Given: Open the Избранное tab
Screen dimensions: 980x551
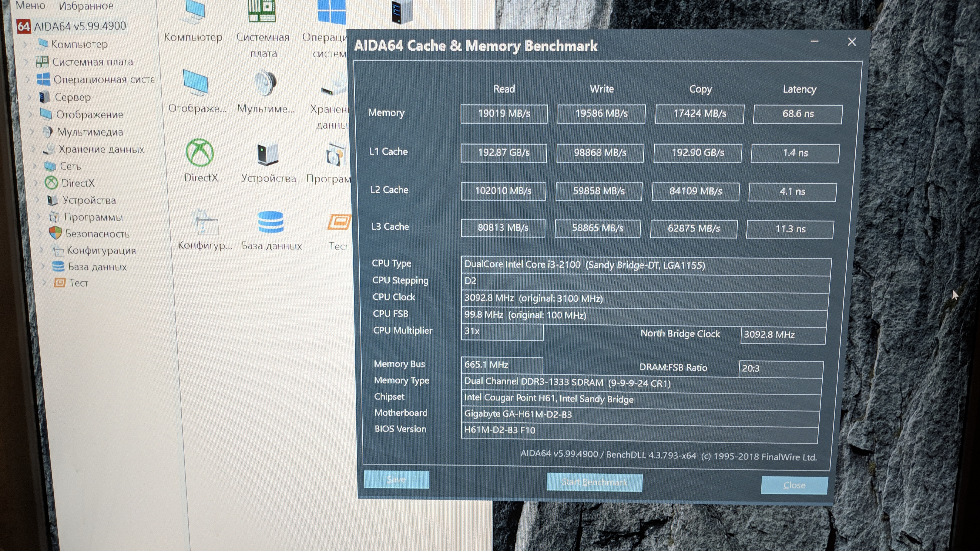Looking at the screenshot, I should click(x=86, y=6).
